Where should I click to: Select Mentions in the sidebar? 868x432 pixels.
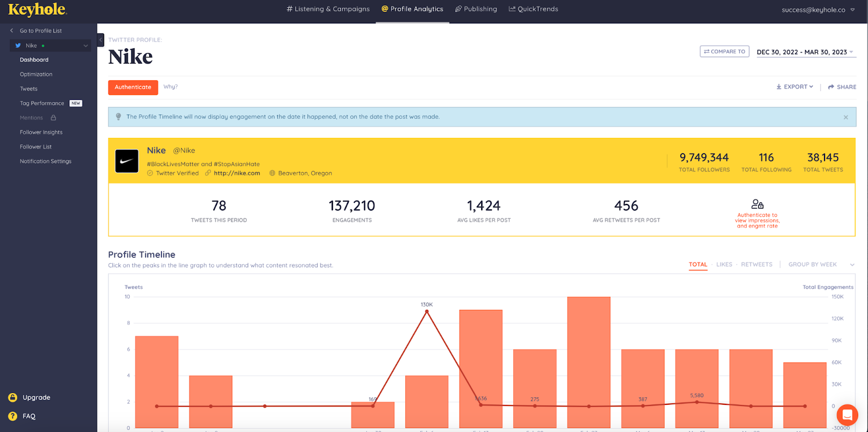(x=31, y=118)
